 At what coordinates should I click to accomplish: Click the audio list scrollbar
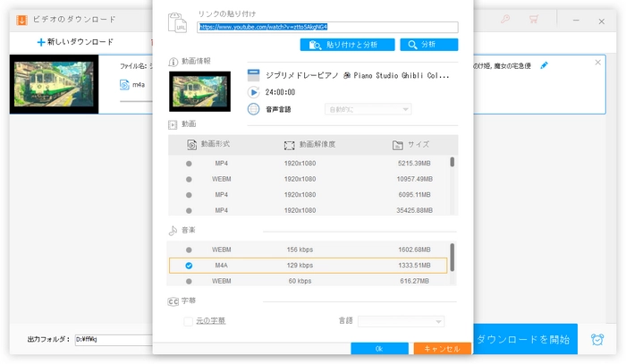[x=452, y=257]
